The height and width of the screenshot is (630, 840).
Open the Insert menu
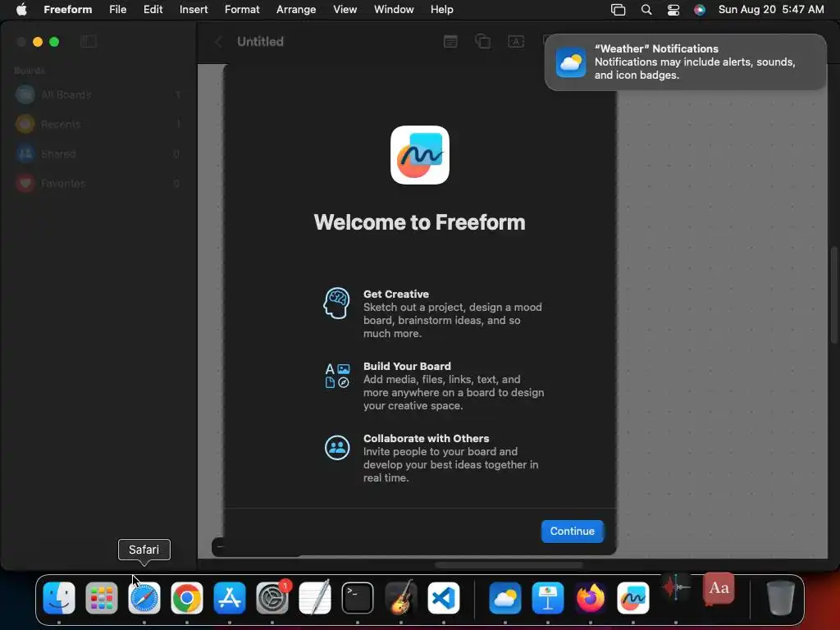point(194,9)
